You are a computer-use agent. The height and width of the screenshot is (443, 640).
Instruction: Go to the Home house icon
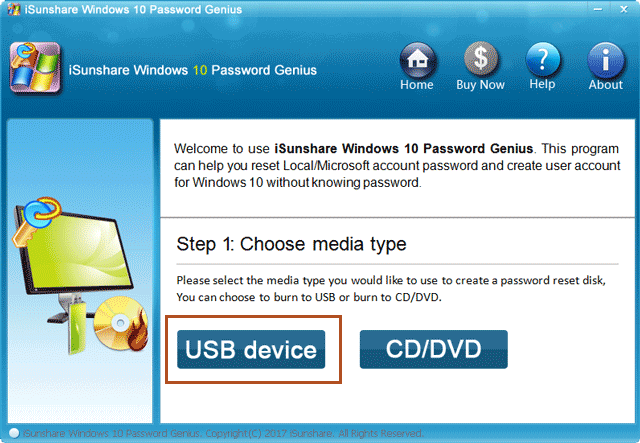[x=418, y=60]
